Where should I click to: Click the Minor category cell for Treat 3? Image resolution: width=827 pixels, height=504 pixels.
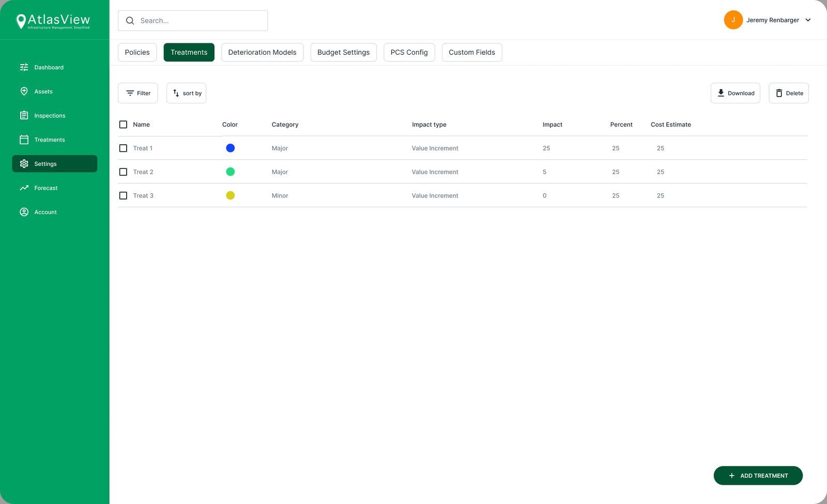pos(280,196)
